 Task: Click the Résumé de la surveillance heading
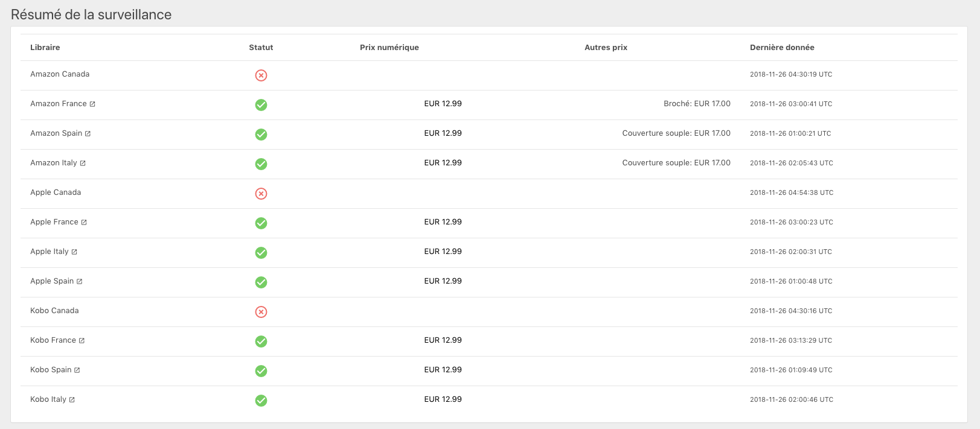coord(91,14)
